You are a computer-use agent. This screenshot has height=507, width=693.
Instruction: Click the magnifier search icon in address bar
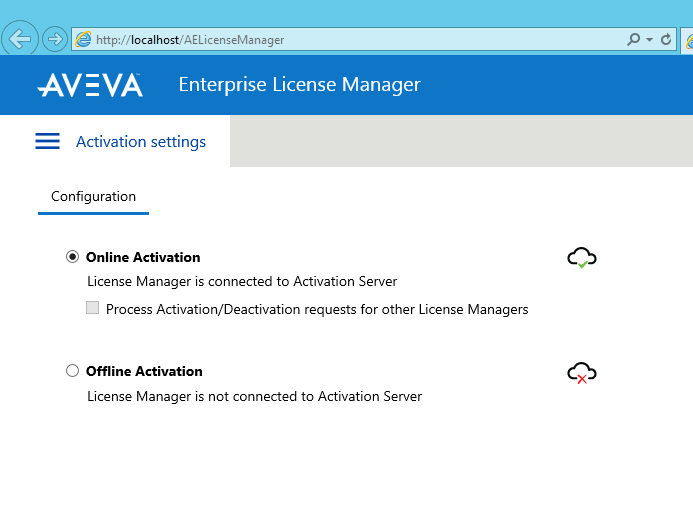(x=633, y=39)
